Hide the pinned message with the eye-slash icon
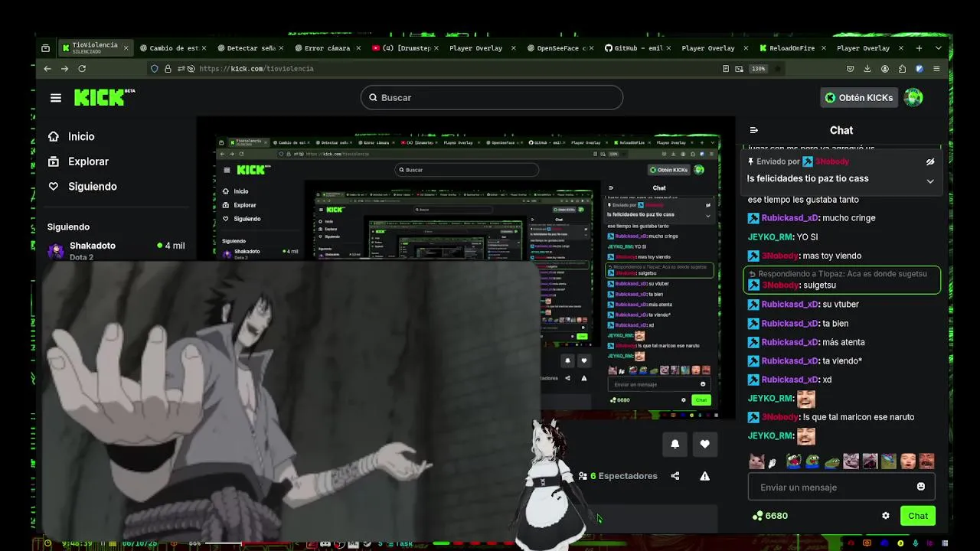 [x=930, y=161]
